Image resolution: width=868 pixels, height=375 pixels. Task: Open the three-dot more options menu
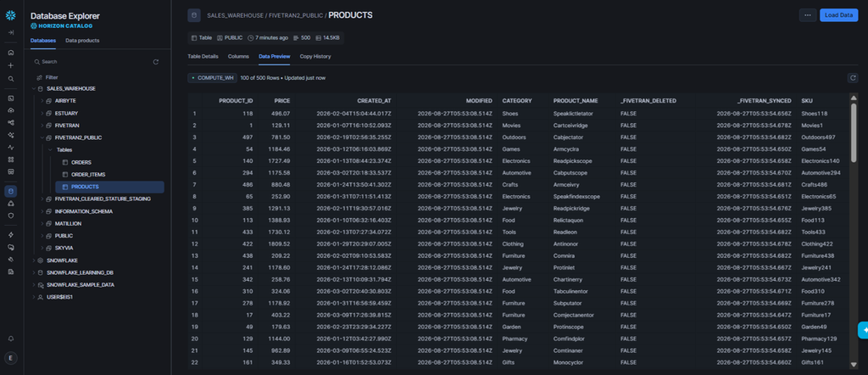pos(808,15)
